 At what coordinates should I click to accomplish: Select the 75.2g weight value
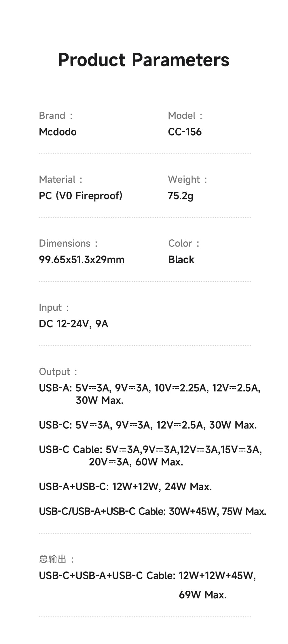[181, 196]
